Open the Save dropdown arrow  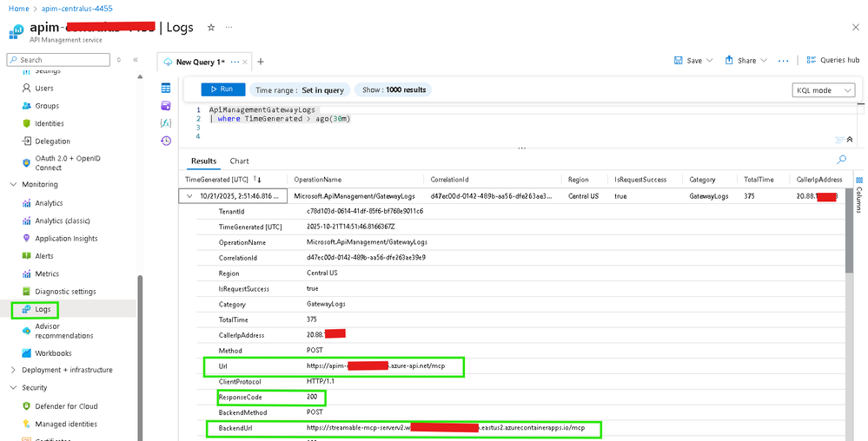coord(710,60)
